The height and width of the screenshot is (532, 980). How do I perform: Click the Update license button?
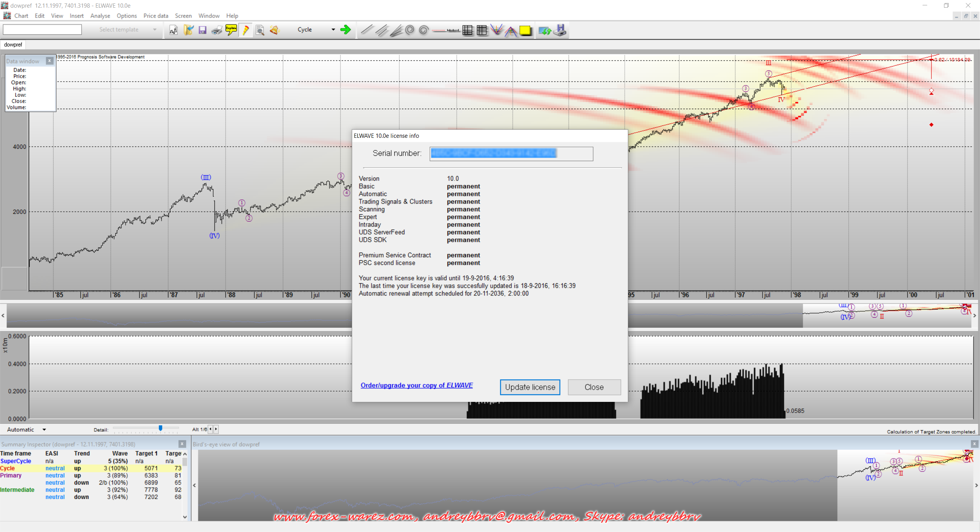(530, 387)
